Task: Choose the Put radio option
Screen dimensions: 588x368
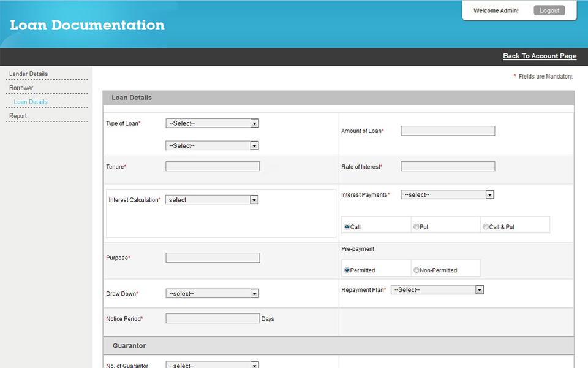Action: pos(417,227)
